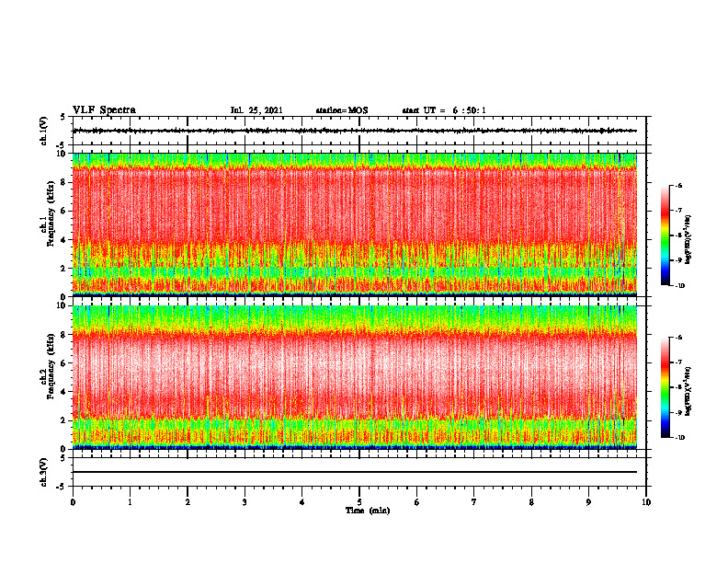728x563 pixels.
Task: Click the "1" tick on the Time axis
Action: click(x=130, y=502)
